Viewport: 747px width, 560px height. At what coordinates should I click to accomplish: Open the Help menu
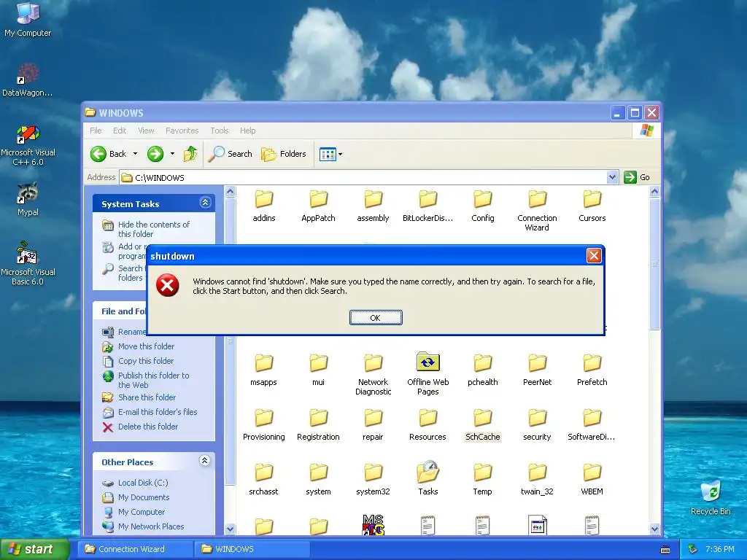tap(248, 131)
